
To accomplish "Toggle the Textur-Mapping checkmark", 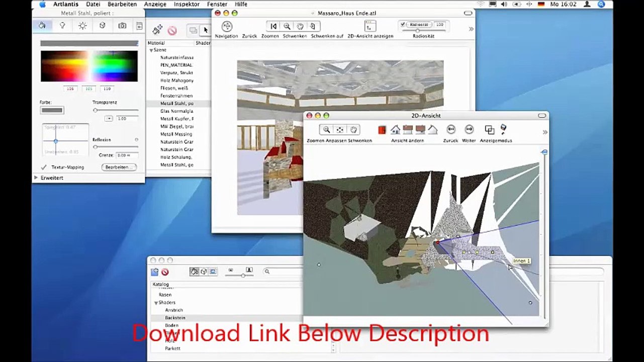I will tap(44, 167).
